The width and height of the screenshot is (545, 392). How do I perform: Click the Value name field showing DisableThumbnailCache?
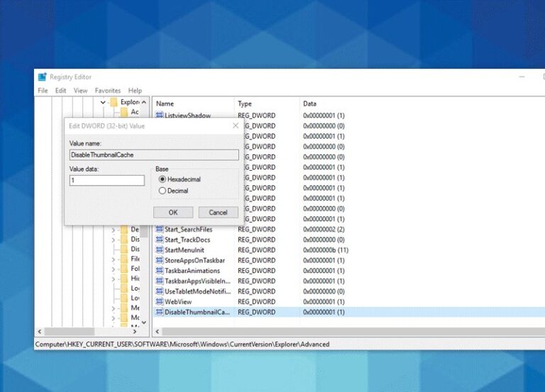coord(154,155)
